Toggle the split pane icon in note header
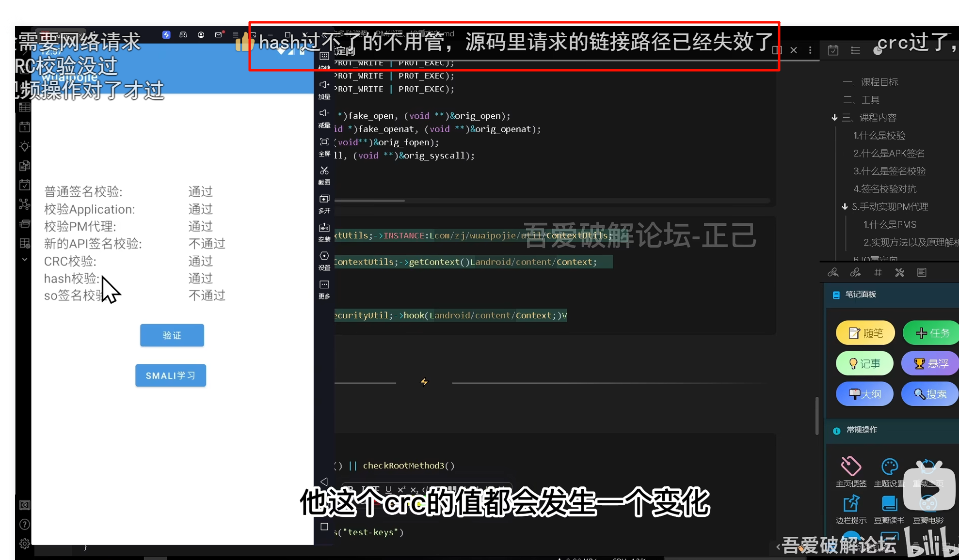The image size is (959, 560). click(x=777, y=50)
